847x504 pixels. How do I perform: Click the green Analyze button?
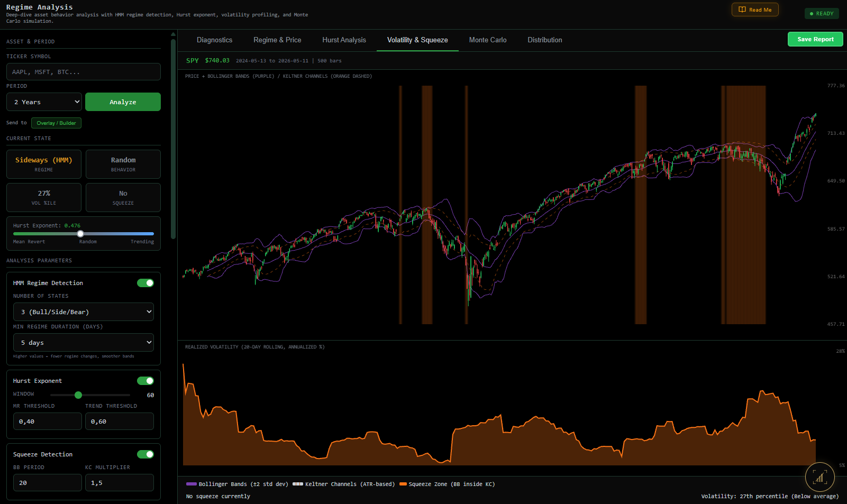(123, 102)
